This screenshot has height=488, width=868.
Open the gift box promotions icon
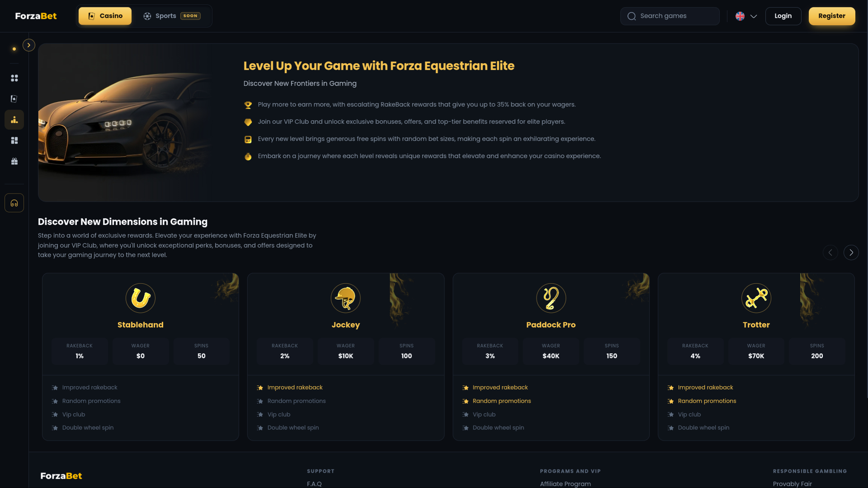14,161
